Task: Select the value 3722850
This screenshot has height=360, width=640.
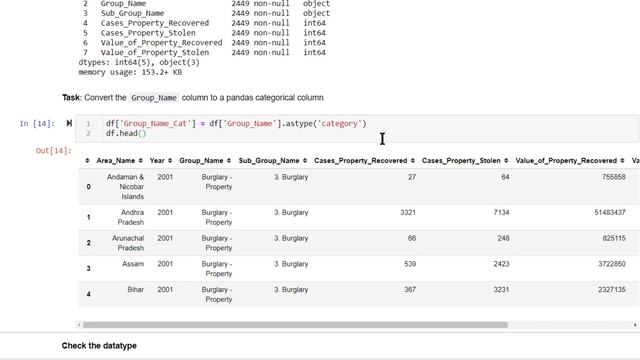Action: coord(612,264)
